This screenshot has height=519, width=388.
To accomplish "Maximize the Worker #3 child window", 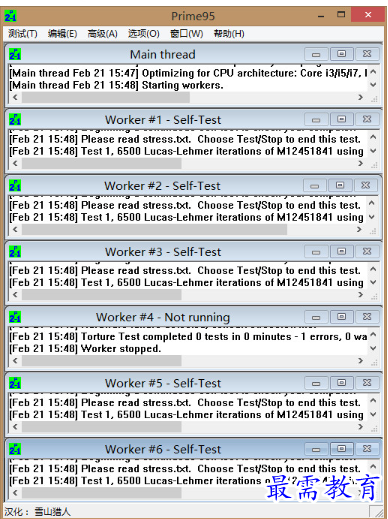I will point(341,251).
